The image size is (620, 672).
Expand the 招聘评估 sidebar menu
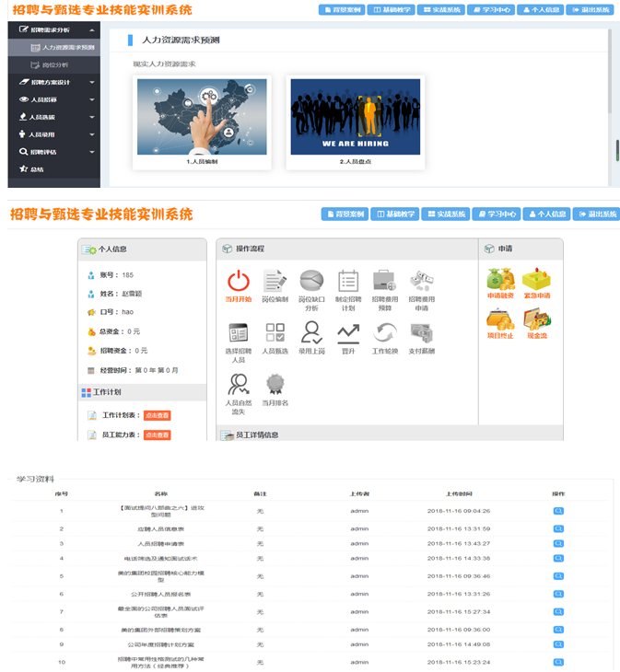(53, 152)
